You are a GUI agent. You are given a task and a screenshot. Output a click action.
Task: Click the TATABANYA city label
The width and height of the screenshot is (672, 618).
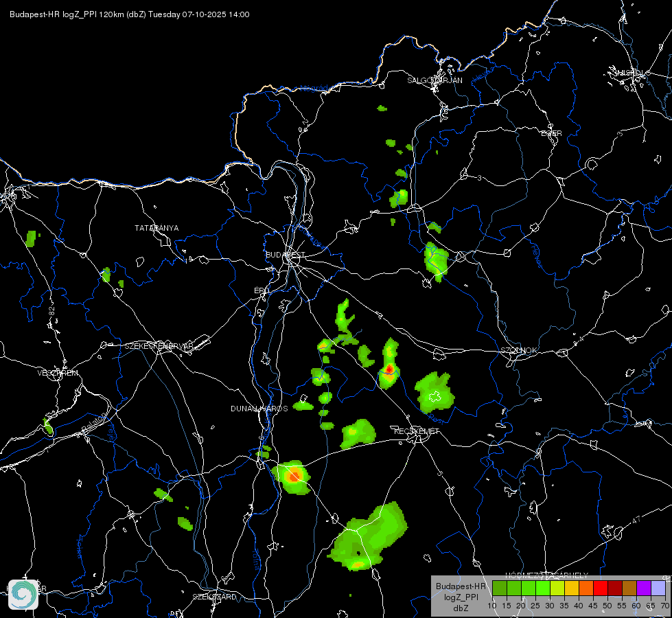click(157, 228)
